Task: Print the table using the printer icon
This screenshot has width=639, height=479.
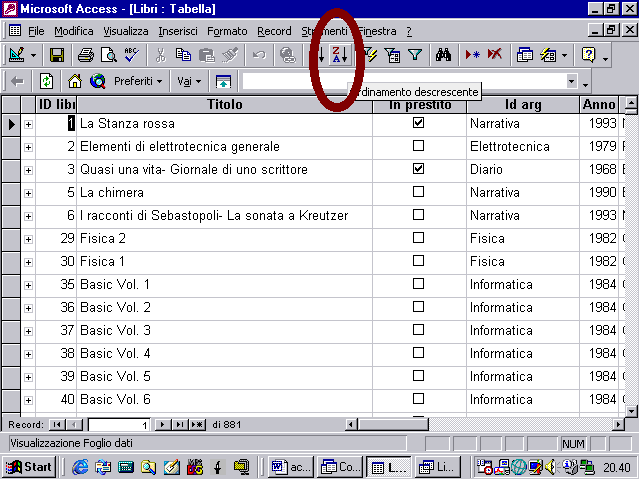Action: coord(86,55)
